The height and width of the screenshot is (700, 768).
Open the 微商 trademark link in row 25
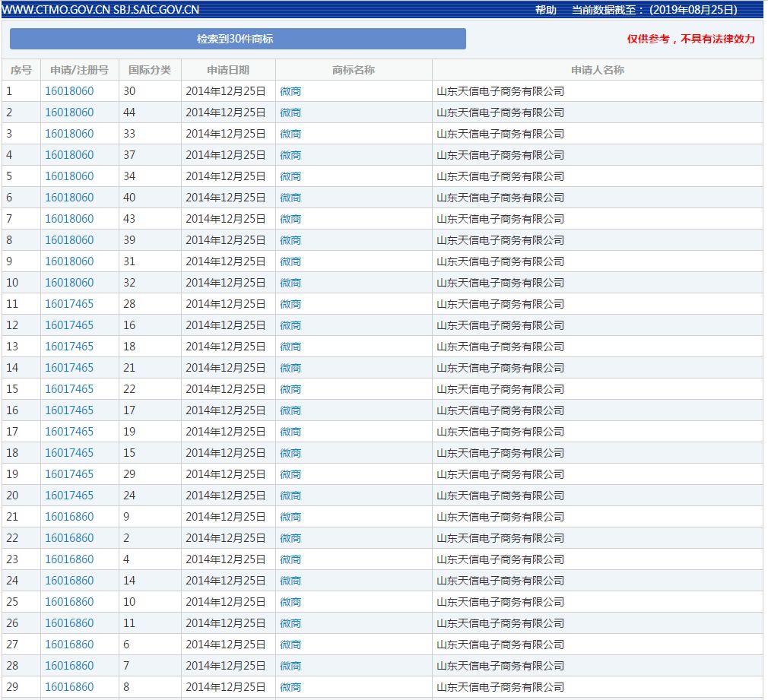pyautogui.click(x=290, y=602)
